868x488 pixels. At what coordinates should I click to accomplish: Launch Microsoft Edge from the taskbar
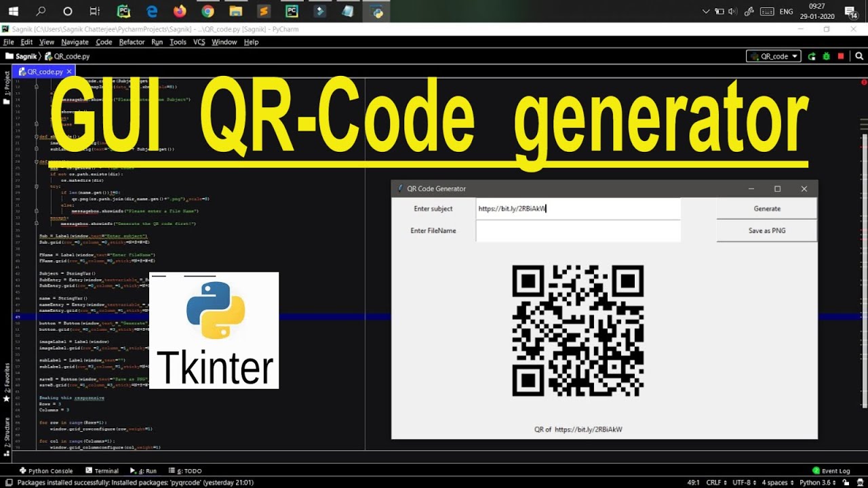pyautogui.click(x=152, y=12)
